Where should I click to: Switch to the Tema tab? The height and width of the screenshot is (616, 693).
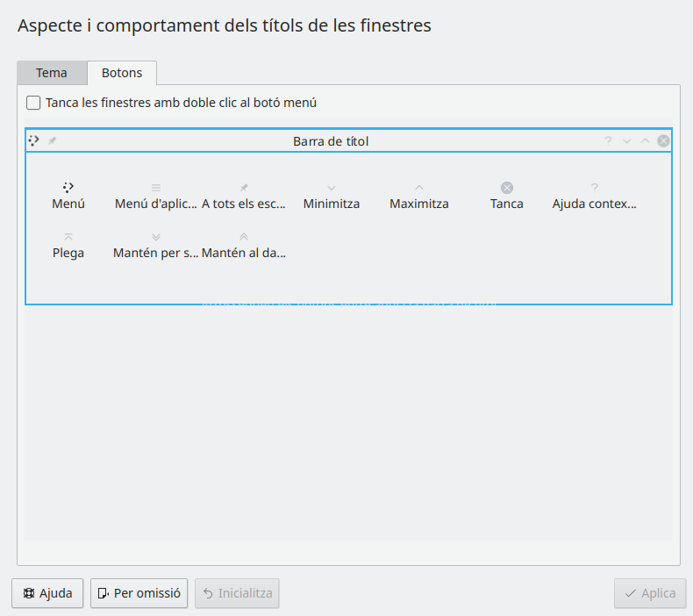[x=52, y=73]
